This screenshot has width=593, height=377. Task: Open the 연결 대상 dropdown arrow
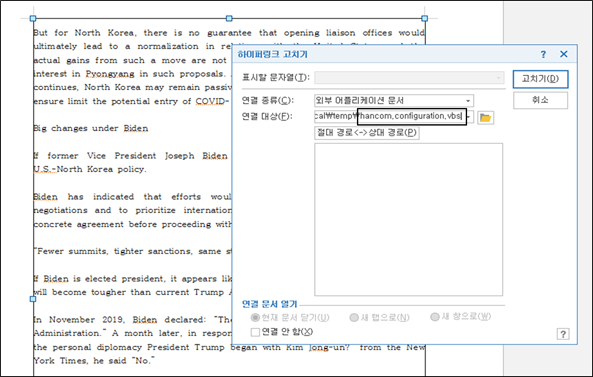470,116
